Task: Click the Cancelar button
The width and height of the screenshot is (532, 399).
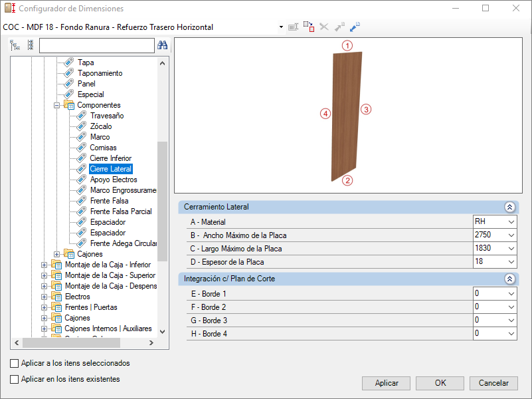Action: coord(493,383)
